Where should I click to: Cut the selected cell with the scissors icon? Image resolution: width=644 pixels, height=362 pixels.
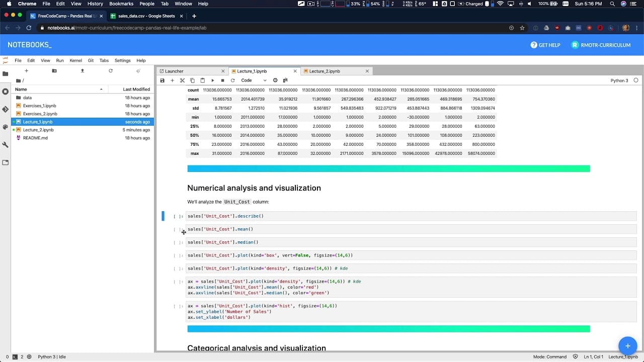pyautogui.click(x=182, y=80)
